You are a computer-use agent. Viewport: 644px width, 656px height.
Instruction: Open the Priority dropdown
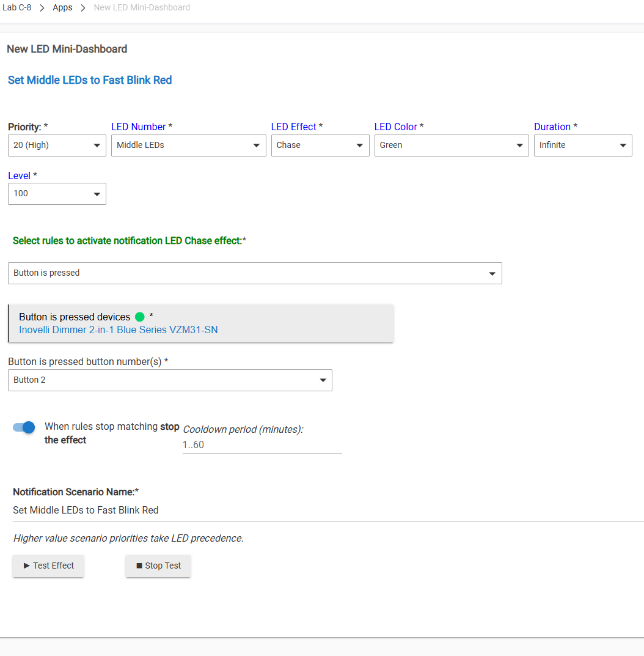(x=57, y=146)
